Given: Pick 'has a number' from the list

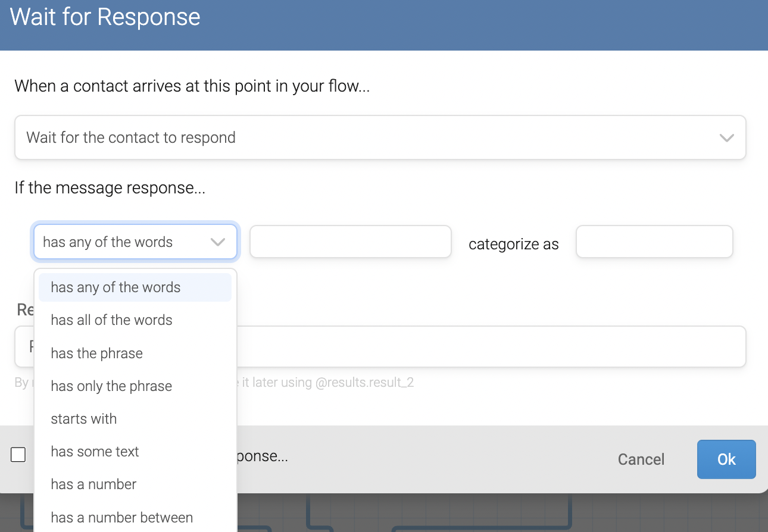Looking at the screenshot, I should [135, 484].
